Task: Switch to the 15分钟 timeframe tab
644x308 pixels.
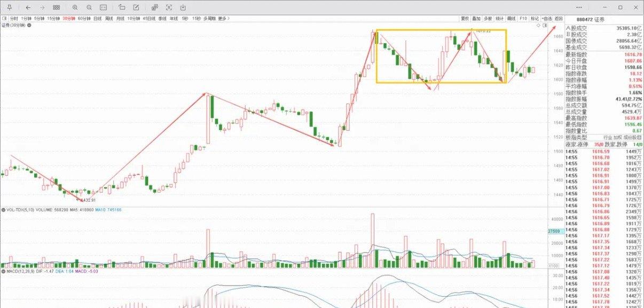Action: [x=53, y=18]
